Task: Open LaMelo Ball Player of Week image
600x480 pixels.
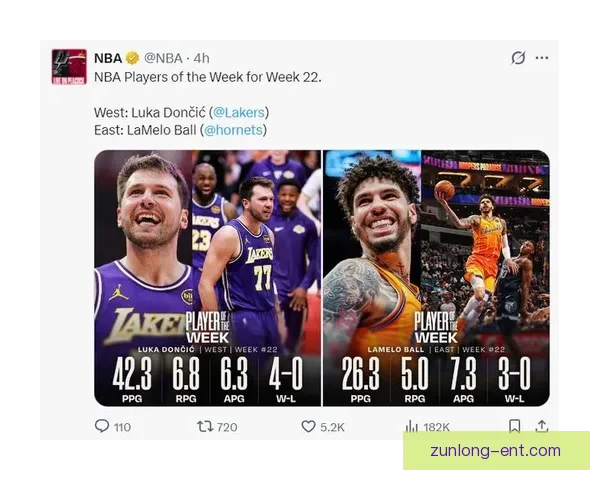Action: click(x=437, y=278)
